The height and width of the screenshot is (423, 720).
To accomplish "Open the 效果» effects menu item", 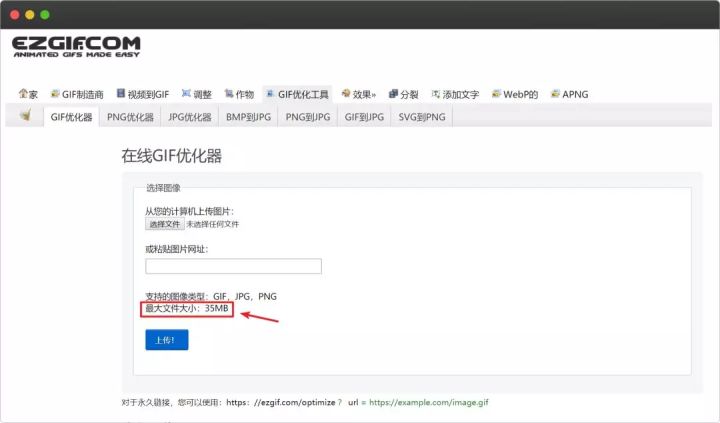I will (x=359, y=94).
